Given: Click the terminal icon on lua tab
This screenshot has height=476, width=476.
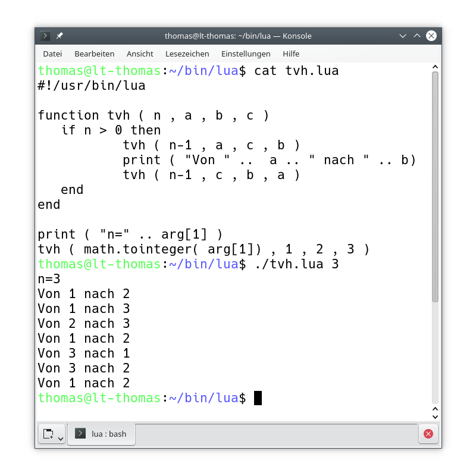Looking at the screenshot, I should pyautogui.click(x=81, y=434).
